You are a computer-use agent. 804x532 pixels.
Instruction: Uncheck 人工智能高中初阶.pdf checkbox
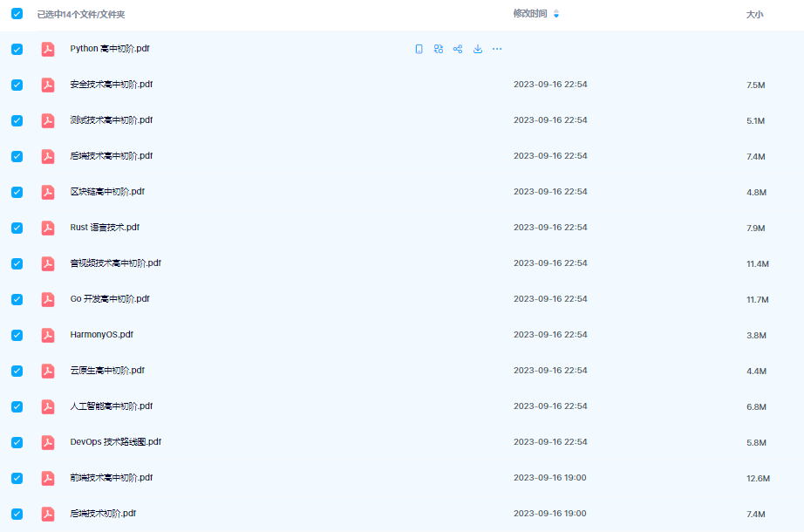(17, 406)
